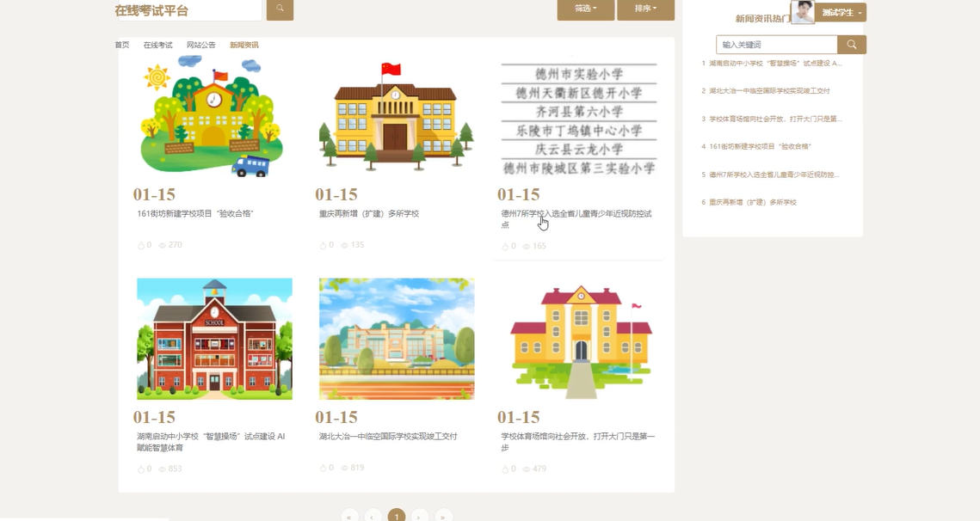Open article title 重庆再新增（扩建）多所学校 in the grid
980x521 pixels.
pos(369,214)
